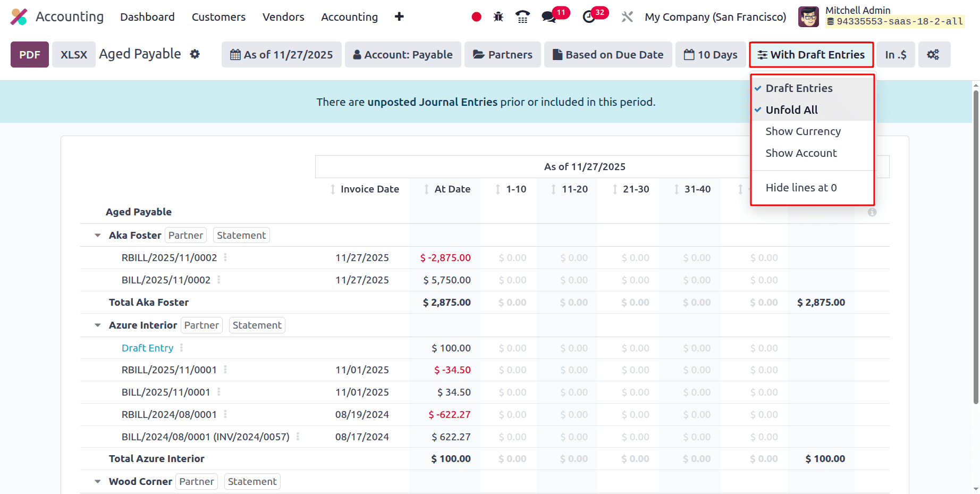
Task: Click the wrench and screwdriver tools icon
Action: (x=627, y=17)
